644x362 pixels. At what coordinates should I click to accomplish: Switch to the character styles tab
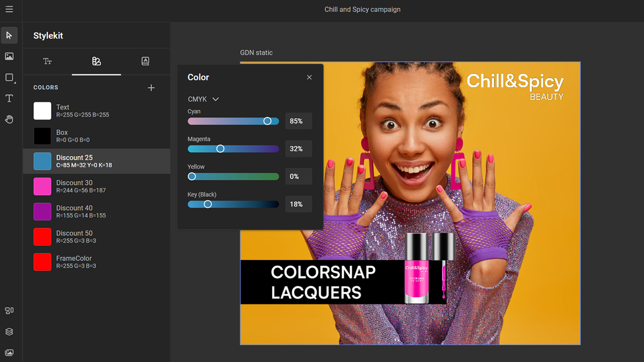(145, 61)
